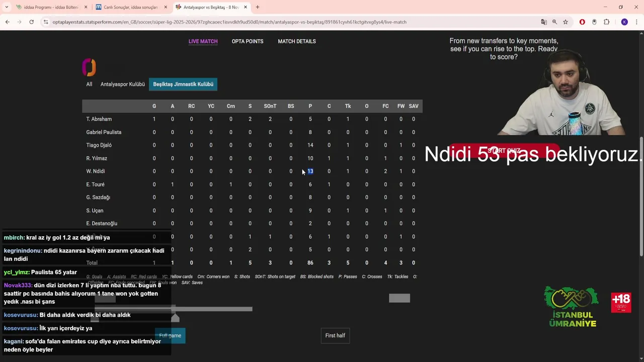
Task: Switch to the iddaa Programı browser tab
Action: [51, 7]
